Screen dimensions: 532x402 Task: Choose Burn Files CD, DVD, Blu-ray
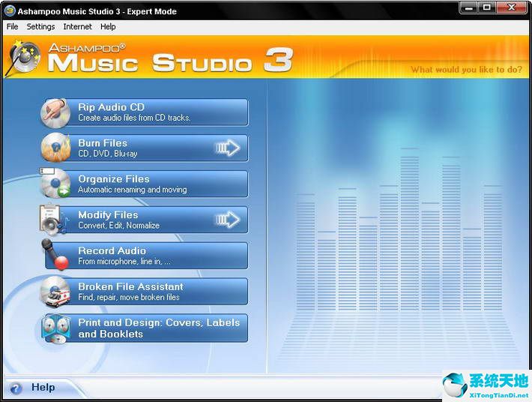click(146, 148)
